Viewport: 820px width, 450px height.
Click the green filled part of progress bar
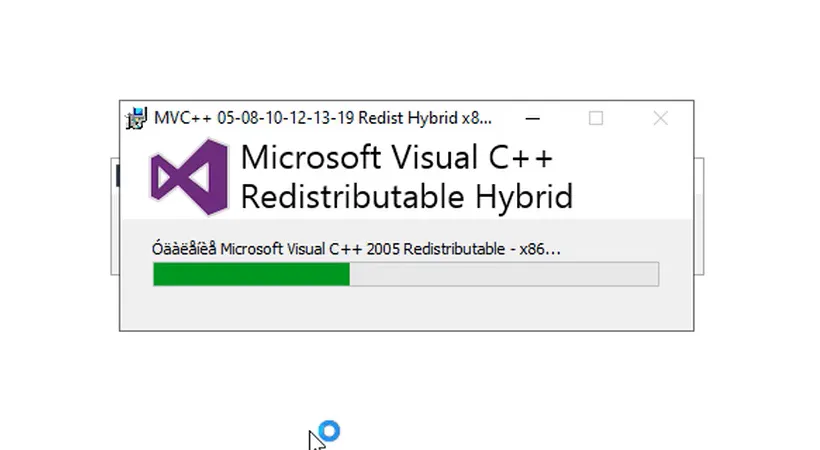coord(251,275)
